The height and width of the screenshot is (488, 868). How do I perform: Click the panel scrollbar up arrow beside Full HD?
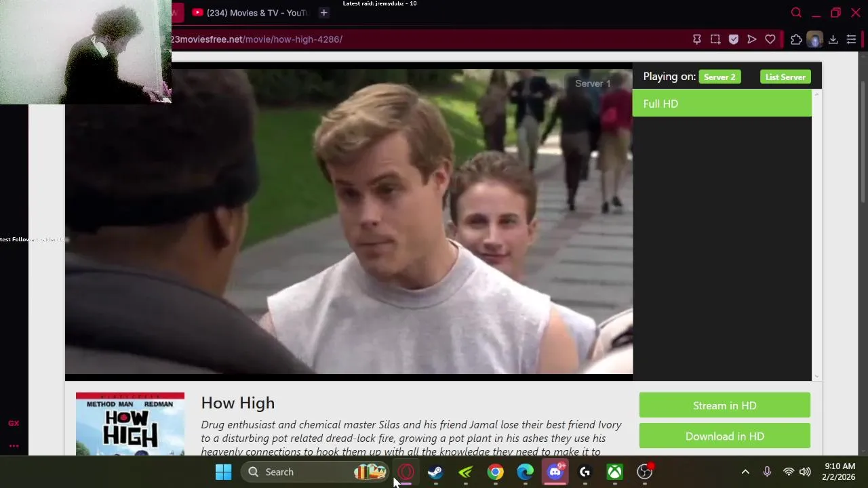click(x=816, y=94)
